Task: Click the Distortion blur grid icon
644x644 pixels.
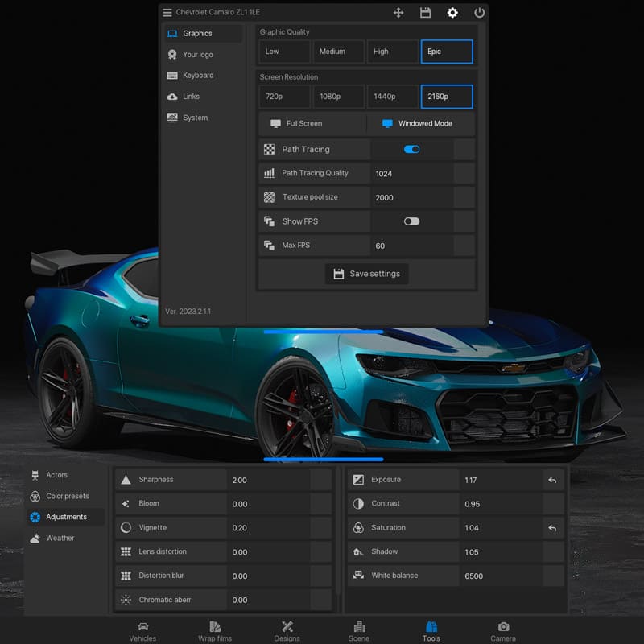Action: 126,576
